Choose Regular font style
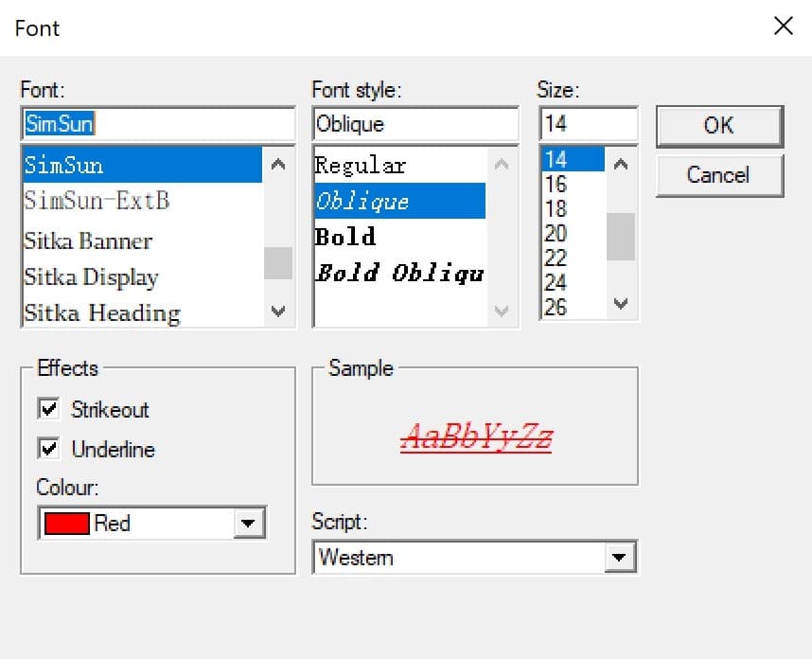812x659 pixels. (x=379, y=165)
